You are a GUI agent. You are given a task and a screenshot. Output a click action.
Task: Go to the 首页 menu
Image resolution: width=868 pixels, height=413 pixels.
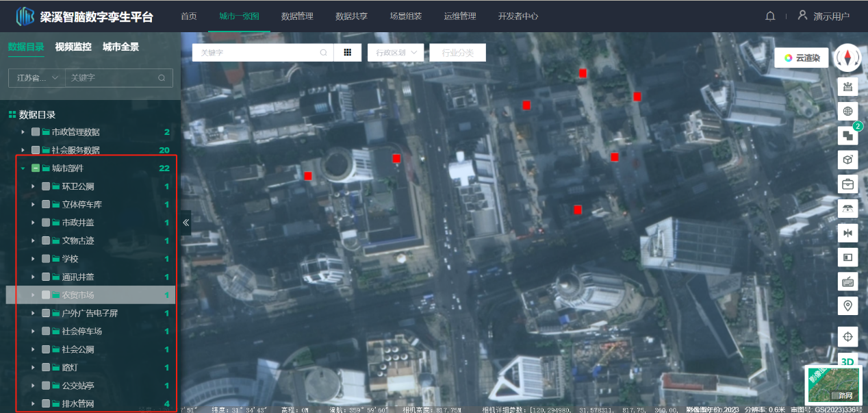(x=189, y=16)
